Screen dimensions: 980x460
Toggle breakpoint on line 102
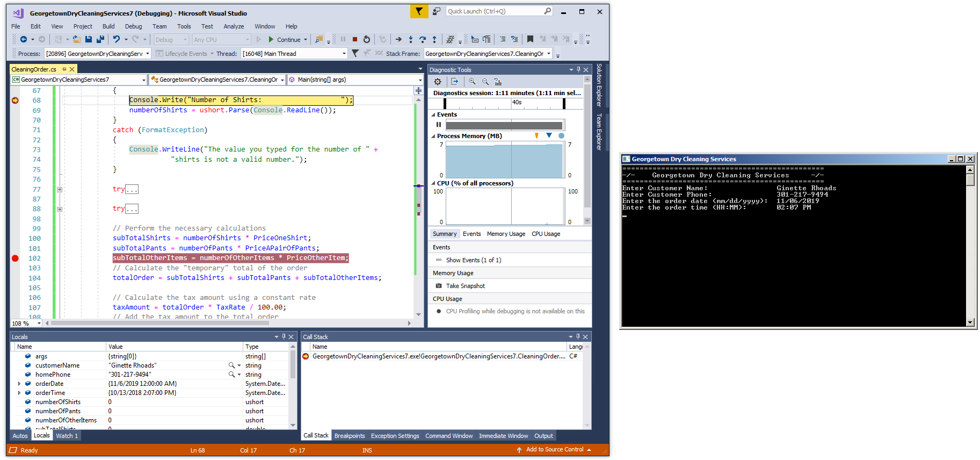pos(15,258)
